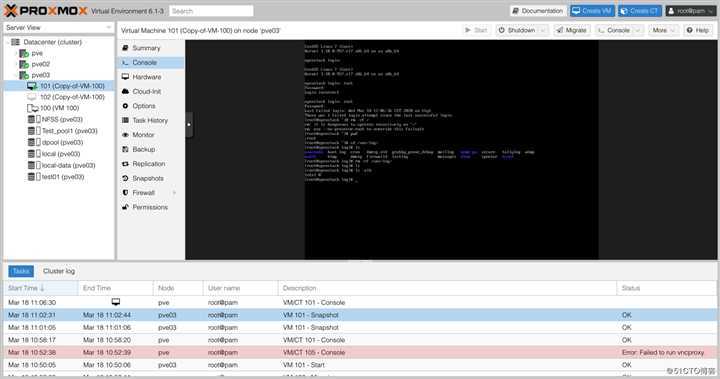The image size is (720, 379).
Task: Open the Shutdown dropdown arrow
Action: [x=543, y=30]
